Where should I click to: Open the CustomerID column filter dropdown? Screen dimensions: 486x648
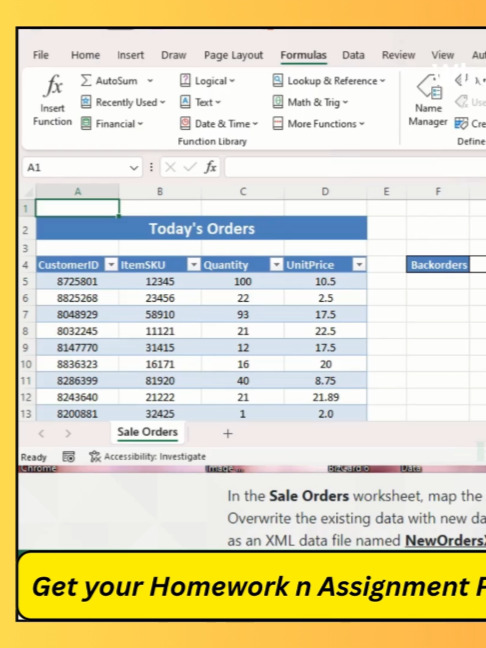click(111, 264)
